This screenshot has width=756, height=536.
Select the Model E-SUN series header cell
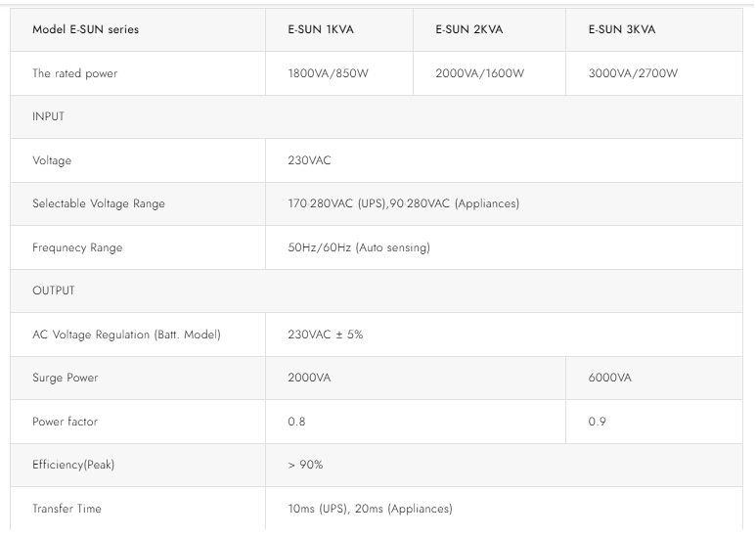(x=86, y=29)
